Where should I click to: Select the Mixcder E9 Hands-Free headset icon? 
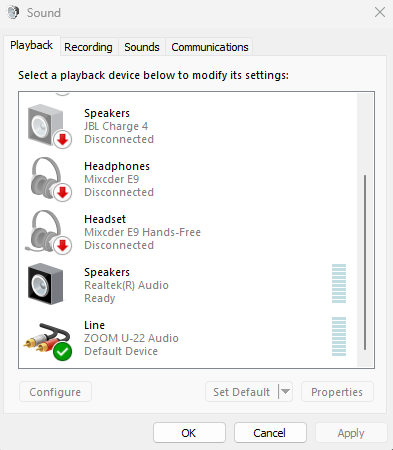coord(48,232)
